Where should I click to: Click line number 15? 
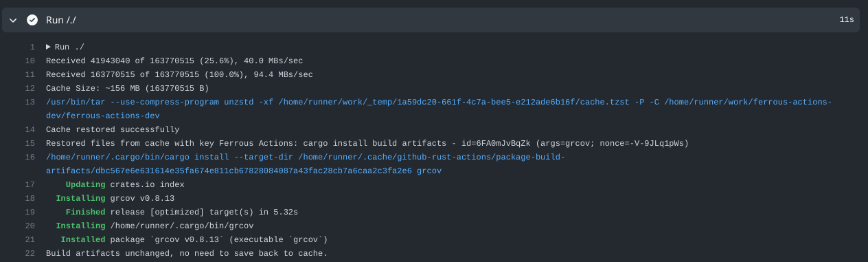30,143
